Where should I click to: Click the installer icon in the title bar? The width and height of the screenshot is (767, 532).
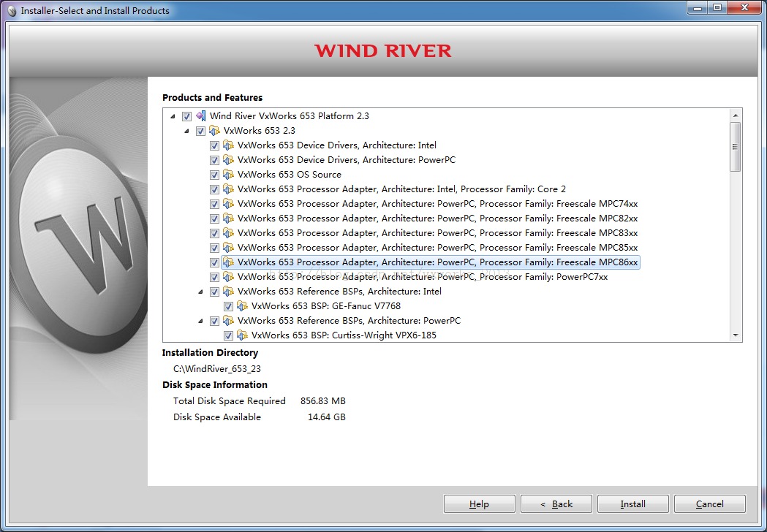tap(12, 10)
